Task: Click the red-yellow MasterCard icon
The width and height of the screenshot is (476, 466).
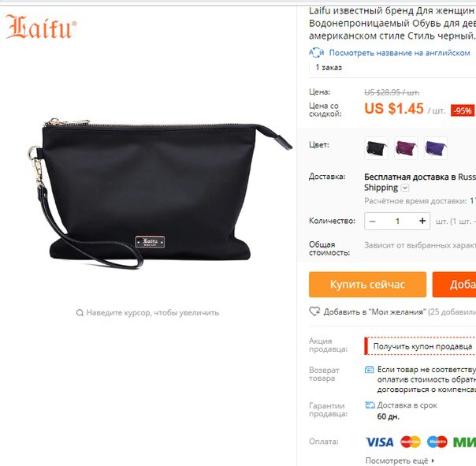Action: click(x=411, y=442)
